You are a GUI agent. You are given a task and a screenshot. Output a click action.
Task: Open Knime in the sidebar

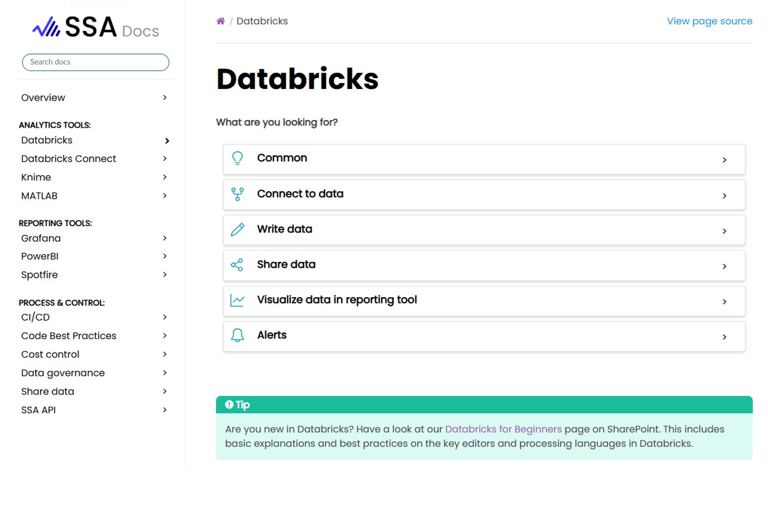tap(36, 177)
